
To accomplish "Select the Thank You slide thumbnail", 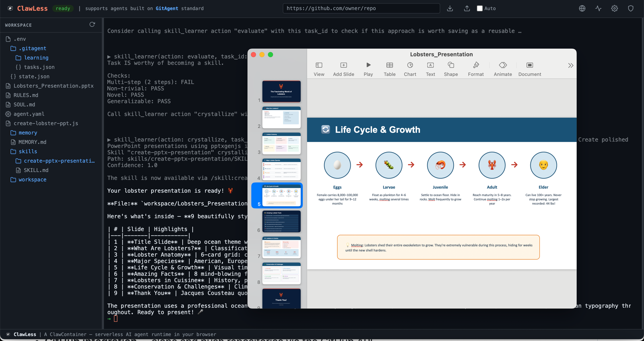I will coord(281,299).
